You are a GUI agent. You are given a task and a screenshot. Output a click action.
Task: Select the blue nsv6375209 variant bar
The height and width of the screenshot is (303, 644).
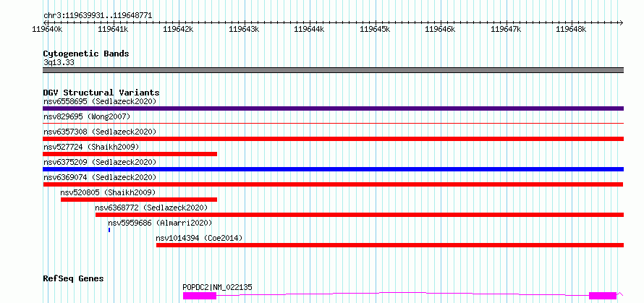(x=333, y=169)
